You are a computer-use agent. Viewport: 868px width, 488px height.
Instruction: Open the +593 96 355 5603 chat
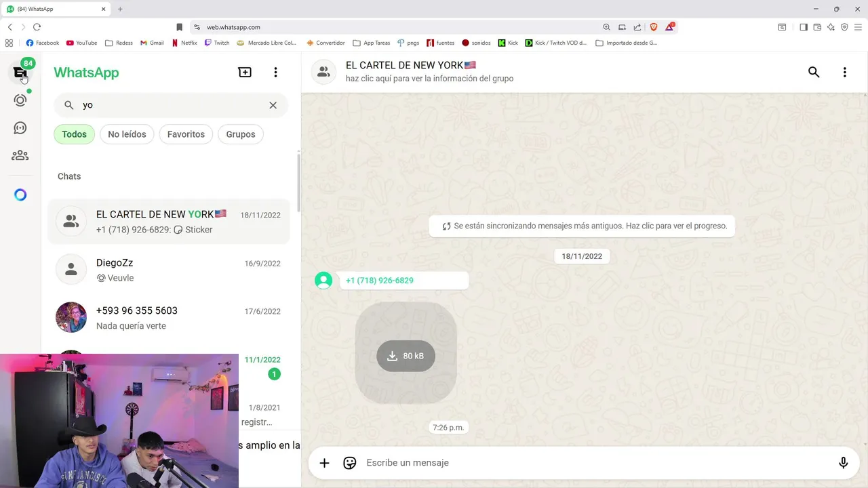point(169,318)
